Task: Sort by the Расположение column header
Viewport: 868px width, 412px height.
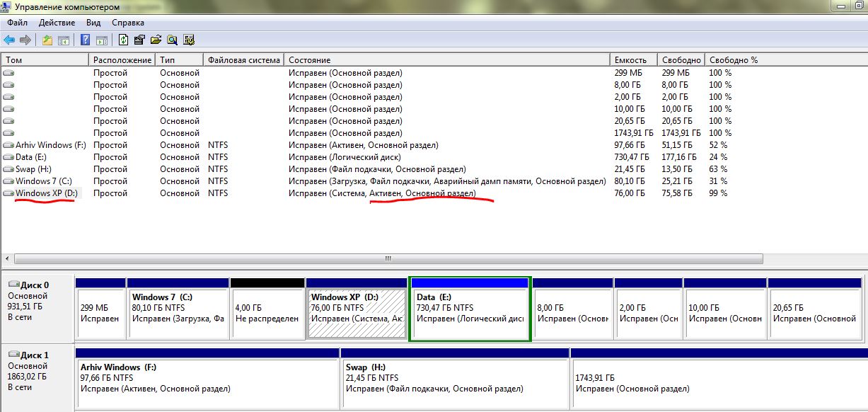Action: click(x=122, y=60)
